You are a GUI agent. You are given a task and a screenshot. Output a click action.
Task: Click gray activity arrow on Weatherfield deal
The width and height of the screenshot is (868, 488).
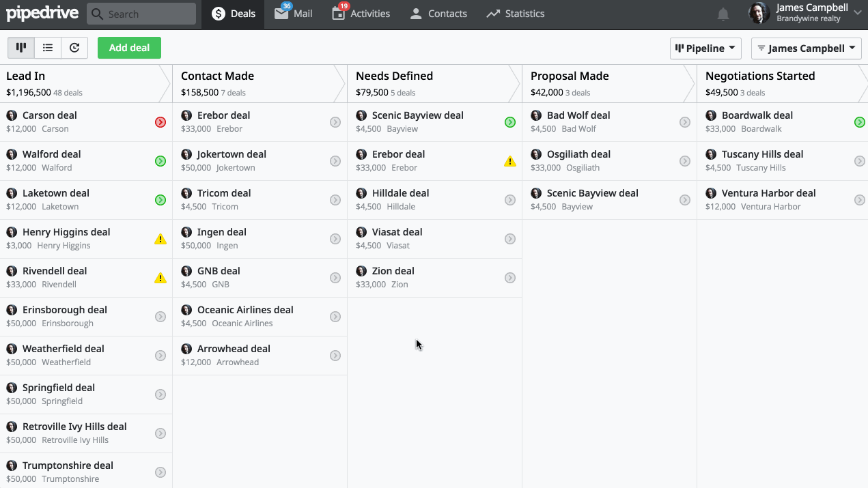click(160, 356)
